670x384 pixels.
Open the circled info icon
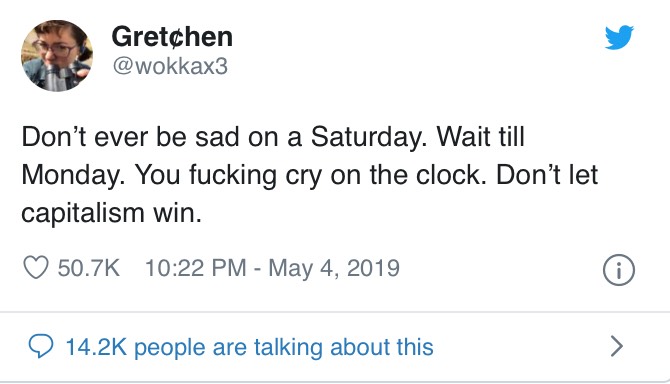619,270
